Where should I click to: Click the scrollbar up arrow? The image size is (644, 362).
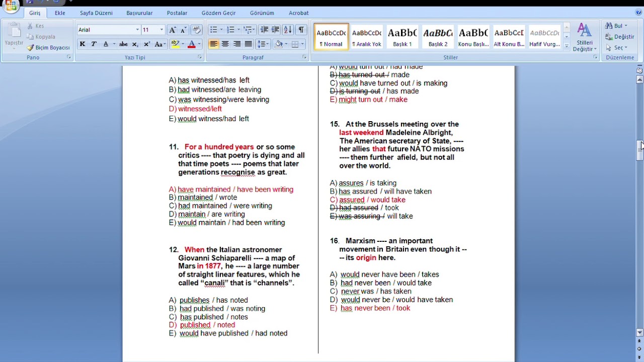click(639, 79)
